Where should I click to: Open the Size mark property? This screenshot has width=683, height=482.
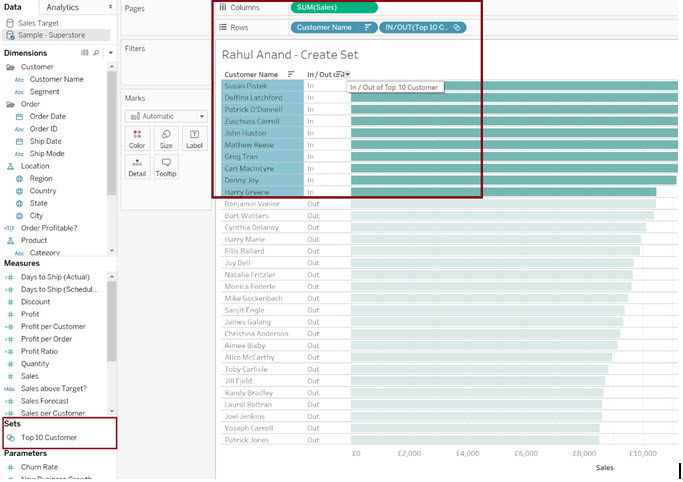166,138
